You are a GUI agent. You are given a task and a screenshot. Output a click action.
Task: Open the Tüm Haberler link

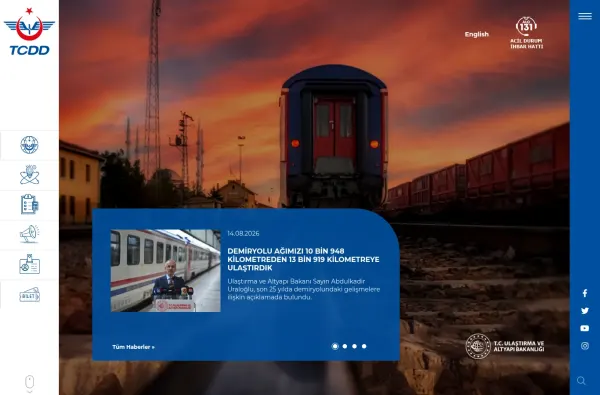click(x=133, y=347)
